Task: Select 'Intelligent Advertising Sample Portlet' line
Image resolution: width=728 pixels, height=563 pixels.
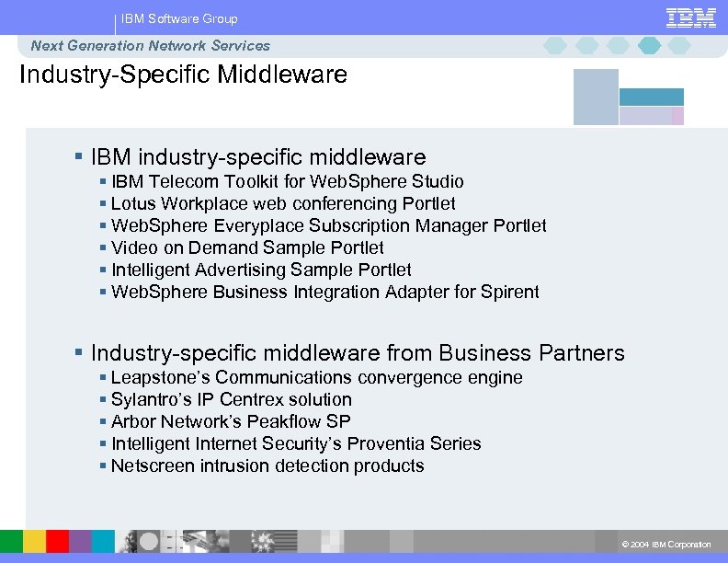Action: coord(261,270)
